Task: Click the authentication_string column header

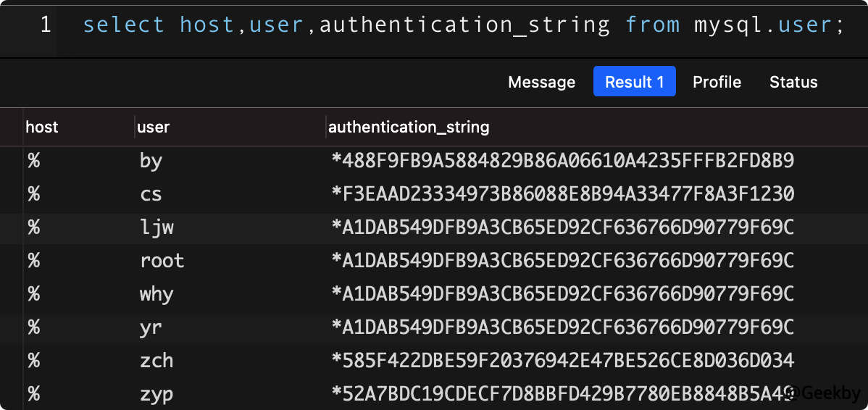Action: (x=409, y=127)
